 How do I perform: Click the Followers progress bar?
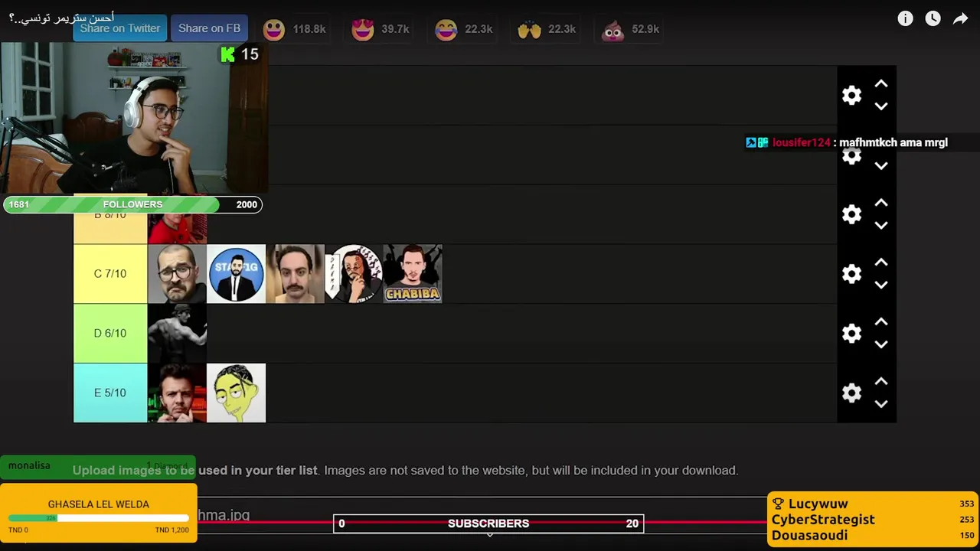132,204
